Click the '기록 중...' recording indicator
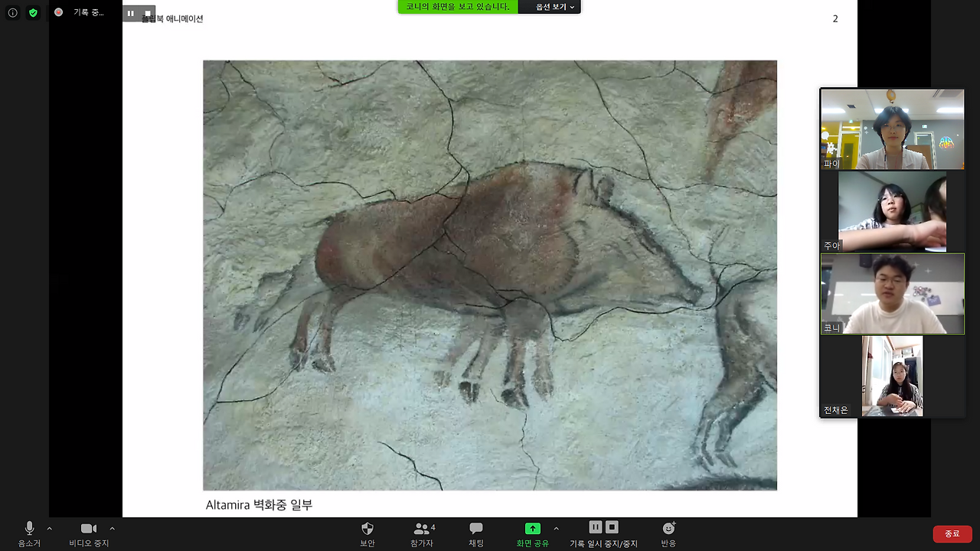The width and height of the screenshot is (980, 551). [80, 12]
